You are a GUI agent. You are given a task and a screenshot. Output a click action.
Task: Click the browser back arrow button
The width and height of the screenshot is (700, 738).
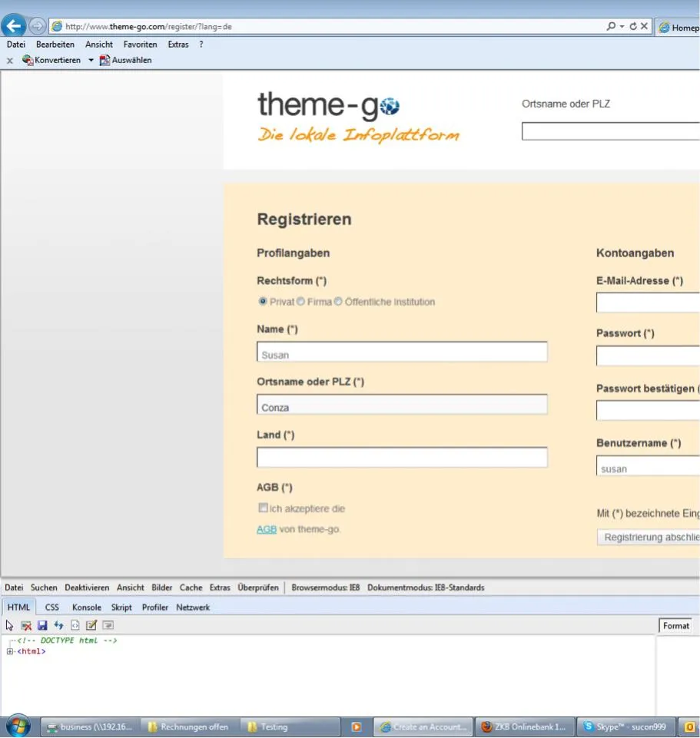coord(13,26)
